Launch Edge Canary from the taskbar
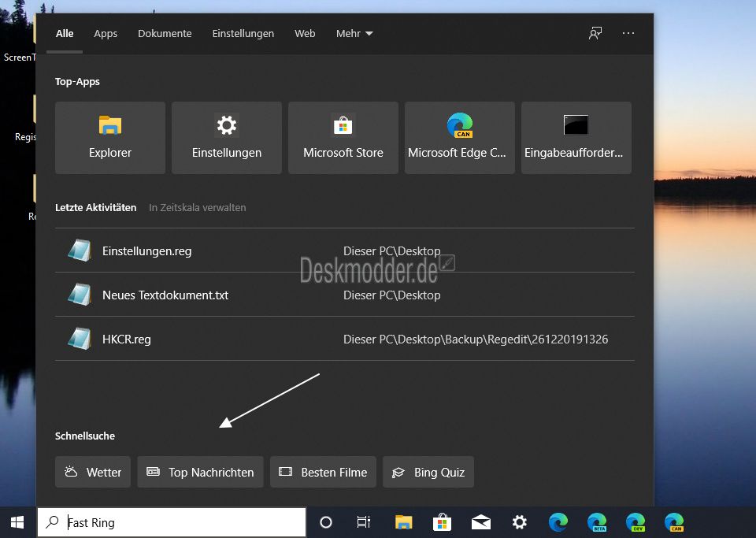756x538 pixels. 673,522
